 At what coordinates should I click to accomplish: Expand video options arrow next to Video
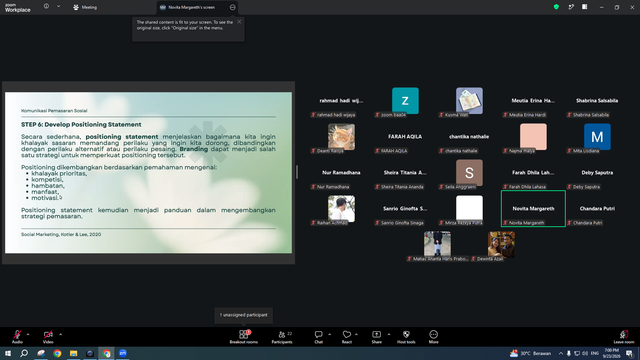click(60, 334)
